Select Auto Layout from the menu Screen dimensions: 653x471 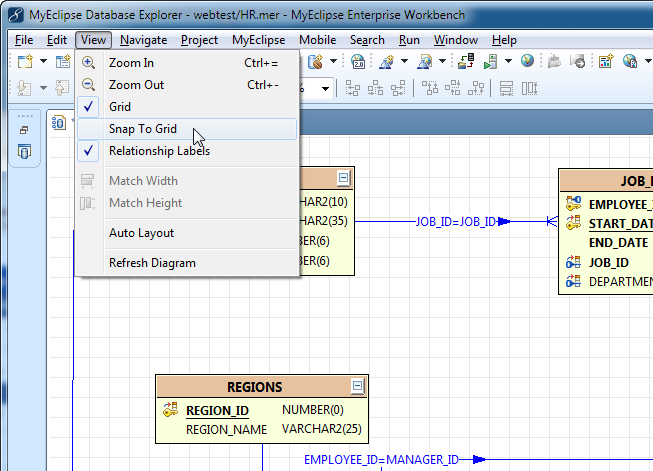(141, 233)
